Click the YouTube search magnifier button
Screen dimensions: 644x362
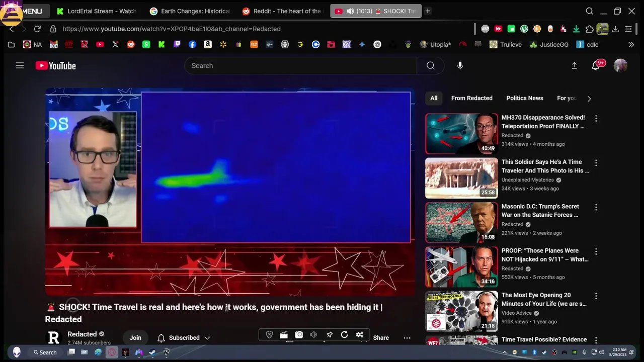tap(430, 65)
